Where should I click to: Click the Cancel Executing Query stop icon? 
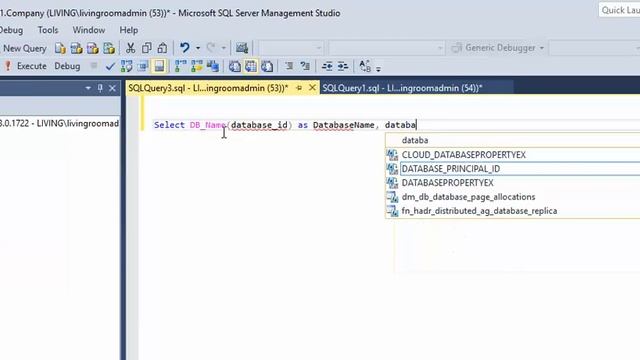tap(94, 66)
